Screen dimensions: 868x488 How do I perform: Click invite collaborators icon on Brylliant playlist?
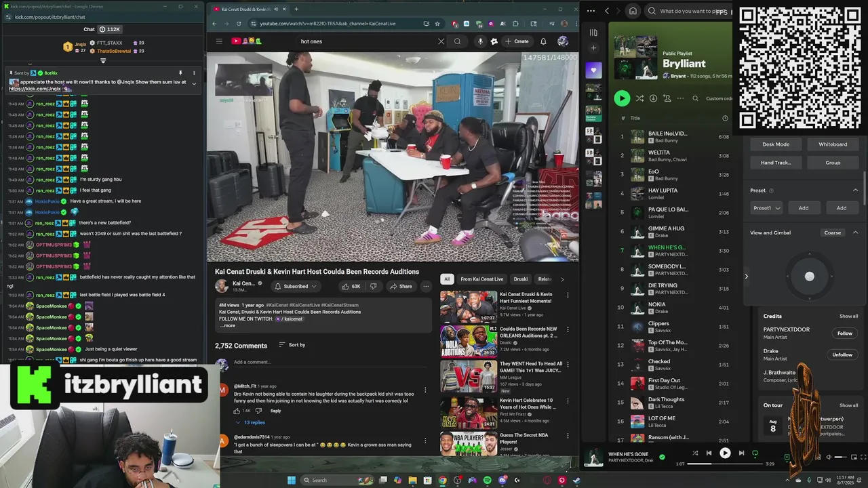667,98
